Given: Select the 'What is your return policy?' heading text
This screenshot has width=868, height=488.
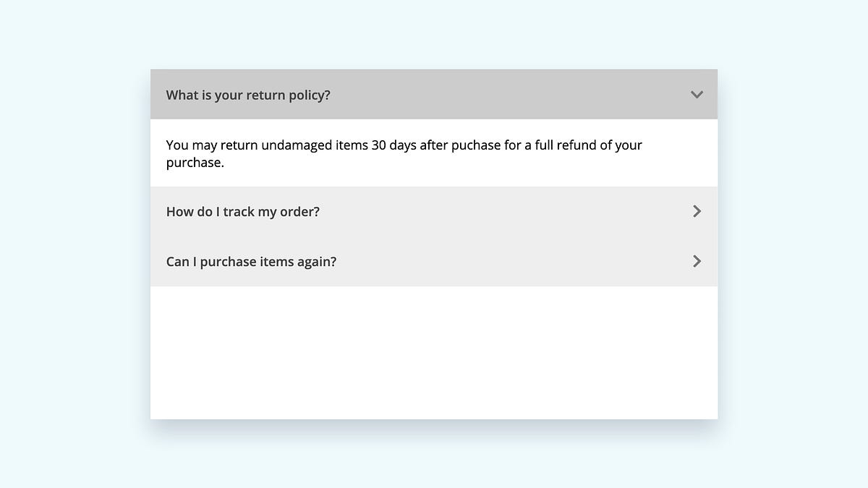Looking at the screenshot, I should tap(248, 95).
